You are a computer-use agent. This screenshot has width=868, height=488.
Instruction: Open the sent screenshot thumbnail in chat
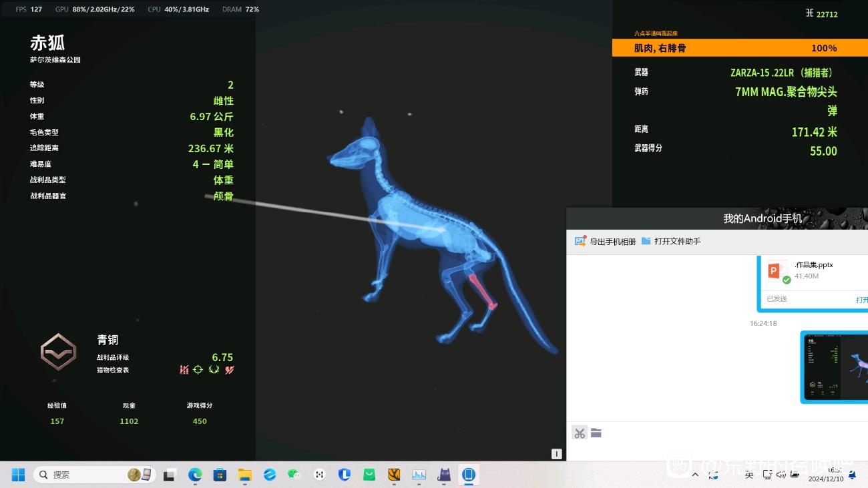(836, 367)
